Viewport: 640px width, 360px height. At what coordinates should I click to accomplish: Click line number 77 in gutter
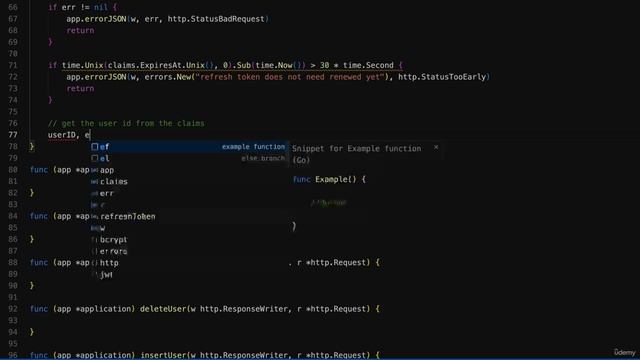click(13, 135)
